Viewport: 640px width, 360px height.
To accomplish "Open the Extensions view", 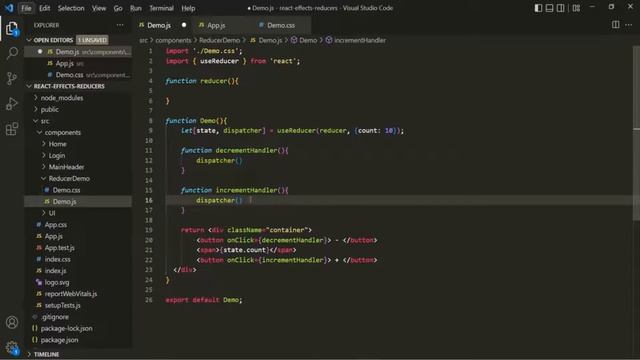I will [12, 129].
